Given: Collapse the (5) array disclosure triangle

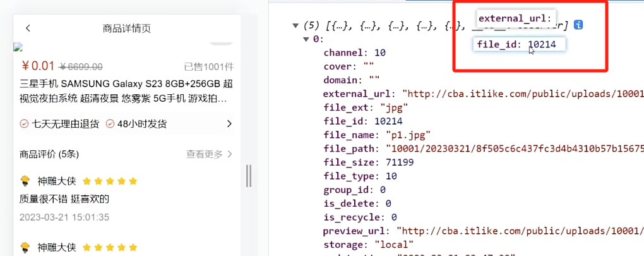Looking at the screenshot, I should click(295, 26).
